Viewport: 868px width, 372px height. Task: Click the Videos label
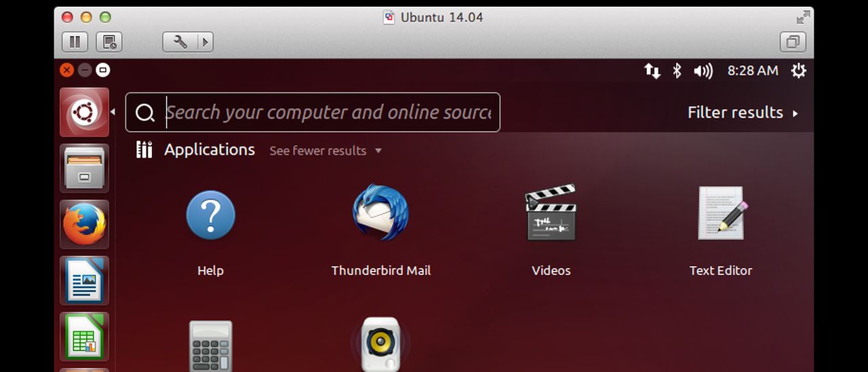551,270
